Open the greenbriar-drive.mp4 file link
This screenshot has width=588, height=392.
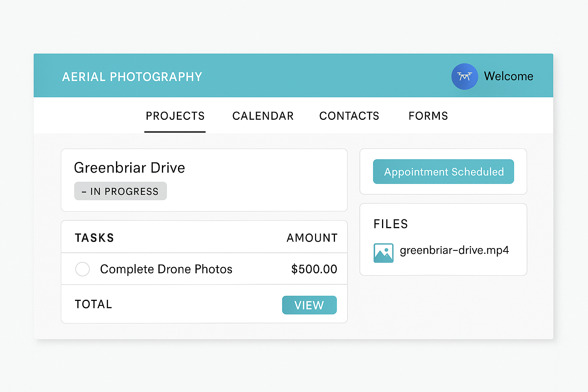coord(454,250)
